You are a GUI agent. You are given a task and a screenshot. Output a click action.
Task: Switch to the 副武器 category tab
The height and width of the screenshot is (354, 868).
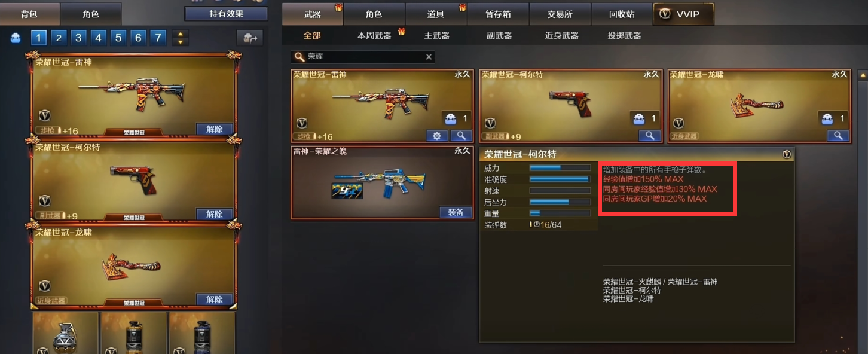pyautogui.click(x=499, y=36)
